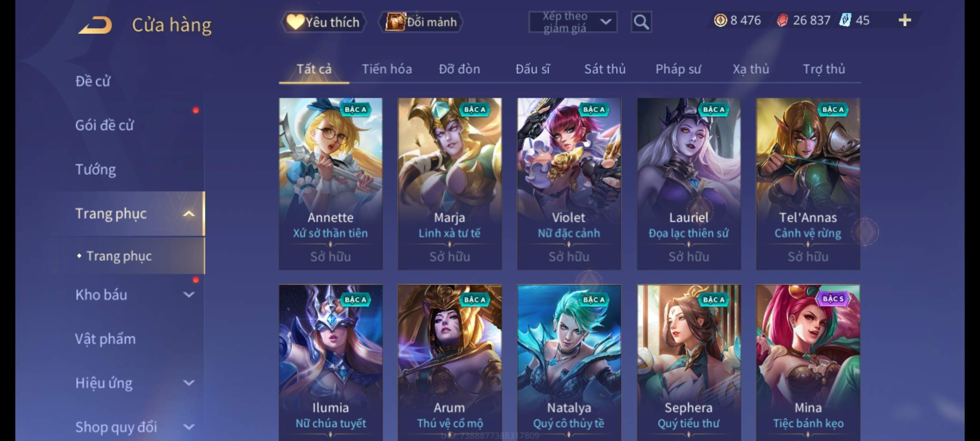Select Mina Tiệc bánh kẹo skin card

point(808,363)
